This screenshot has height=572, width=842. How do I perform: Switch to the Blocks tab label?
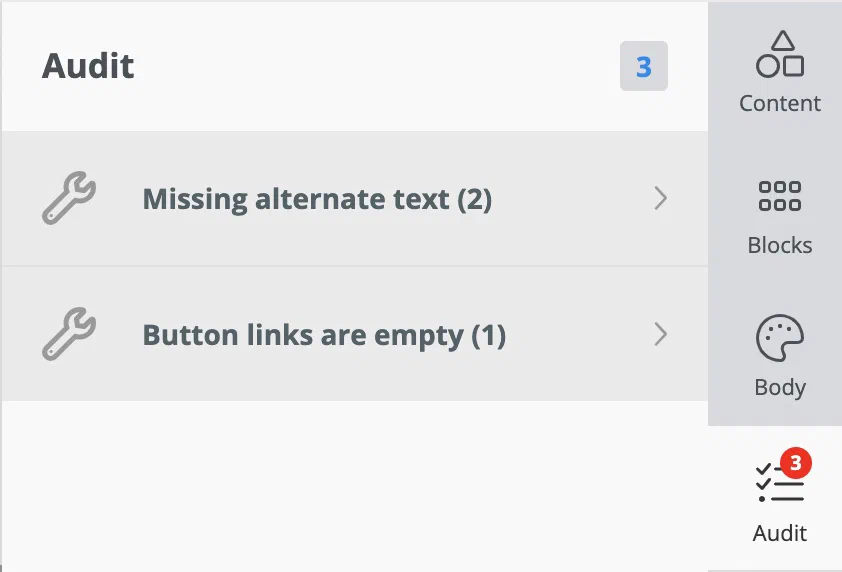pos(780,245)
